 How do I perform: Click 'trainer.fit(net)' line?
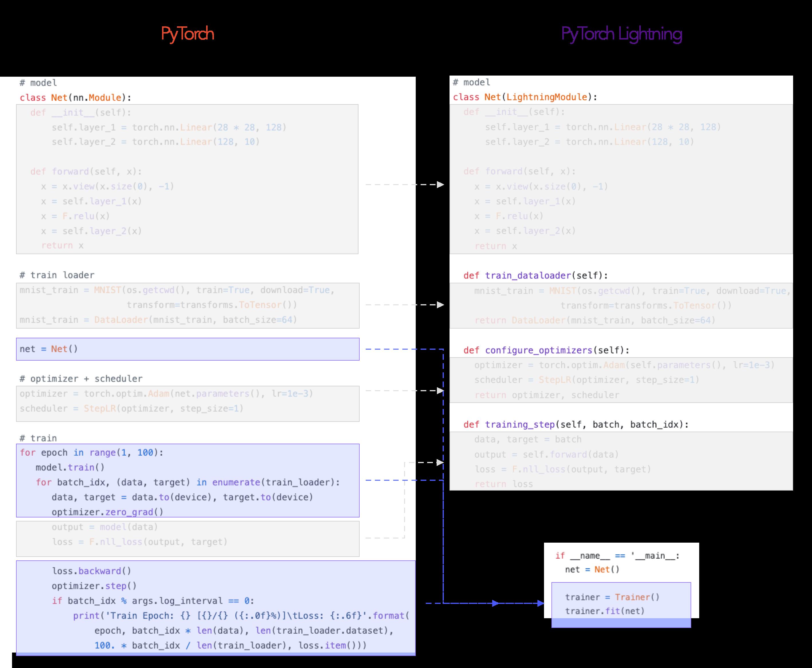click(604, 611)
